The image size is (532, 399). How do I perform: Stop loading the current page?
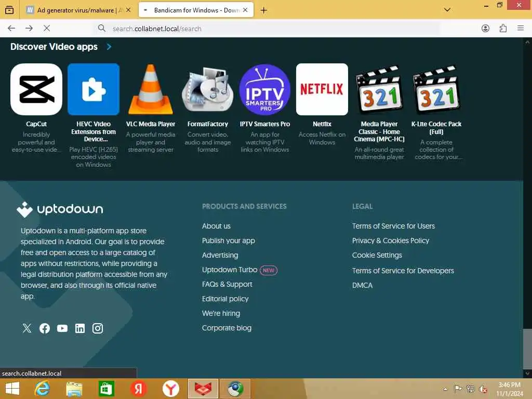click(47, 29)
